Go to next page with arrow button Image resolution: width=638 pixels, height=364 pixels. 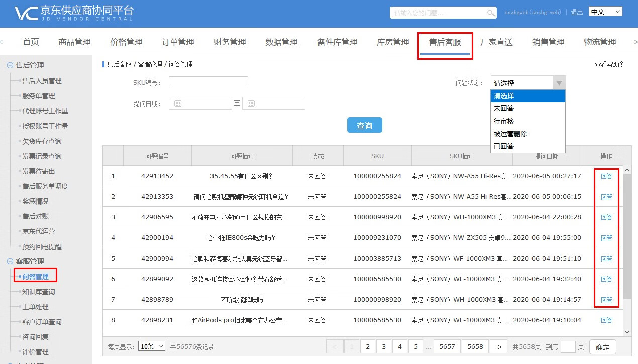coord(498,347)
